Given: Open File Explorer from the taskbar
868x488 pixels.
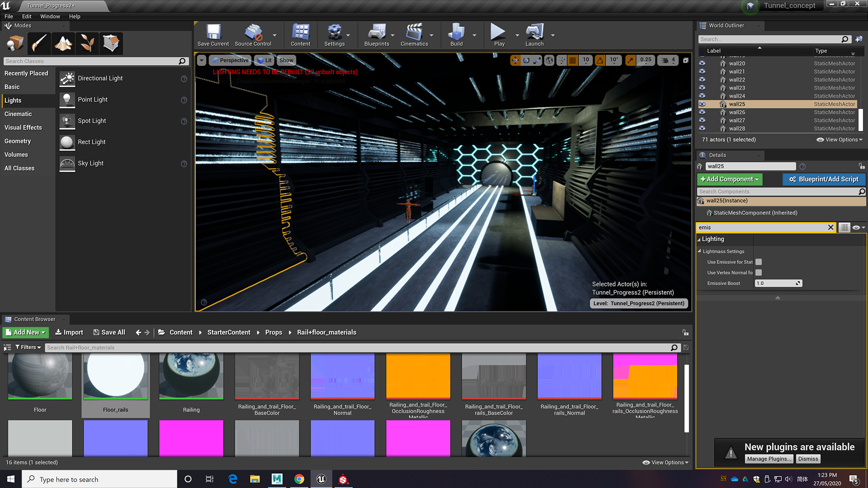Looking at the screenshot, I should (255, 479).
